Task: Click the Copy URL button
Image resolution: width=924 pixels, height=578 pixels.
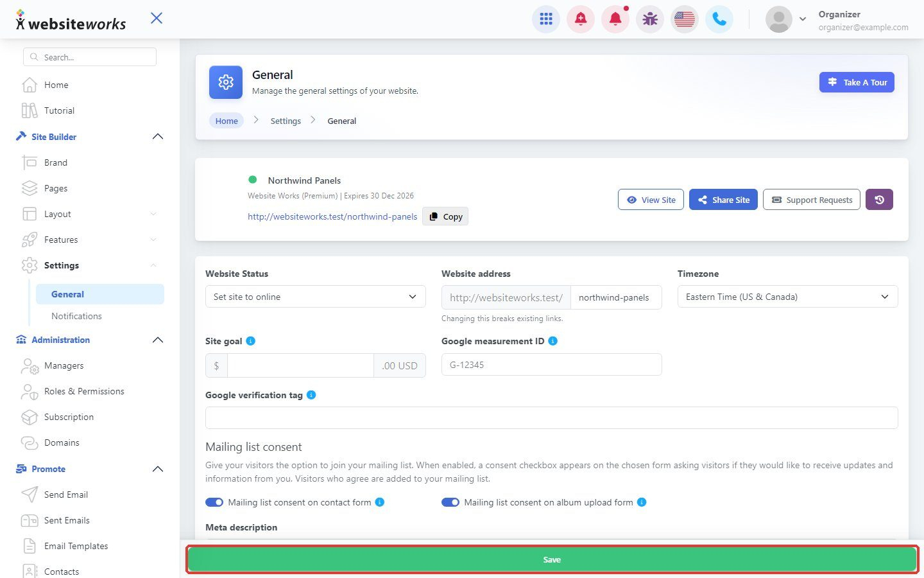Action: coord(445,216)
